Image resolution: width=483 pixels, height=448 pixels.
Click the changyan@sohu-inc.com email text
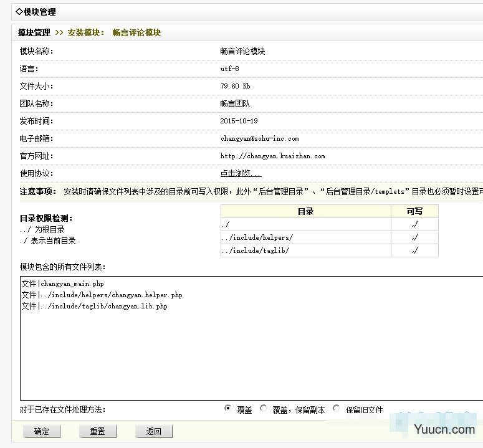click(259, 138)
